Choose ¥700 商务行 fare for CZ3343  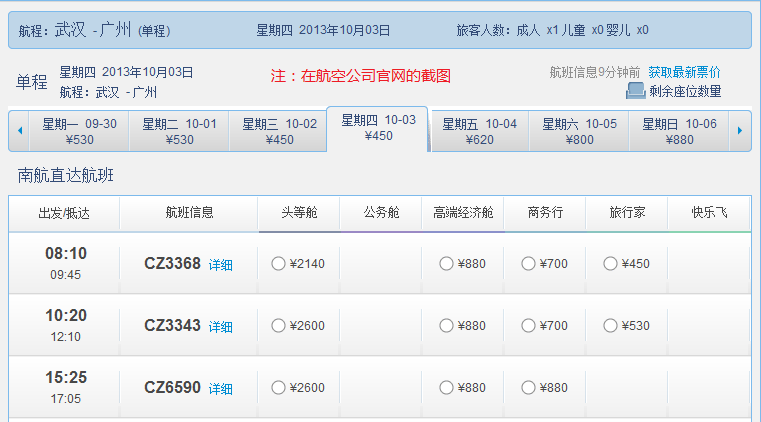(527, 326)
